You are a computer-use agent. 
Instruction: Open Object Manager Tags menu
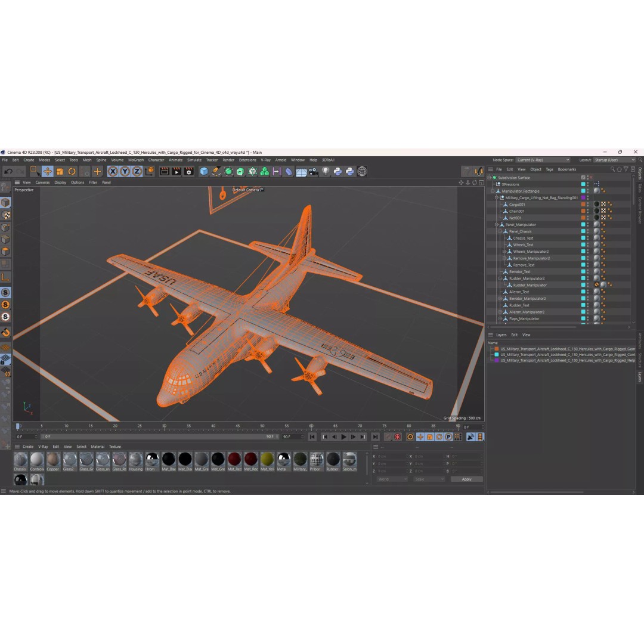point(550,169)
